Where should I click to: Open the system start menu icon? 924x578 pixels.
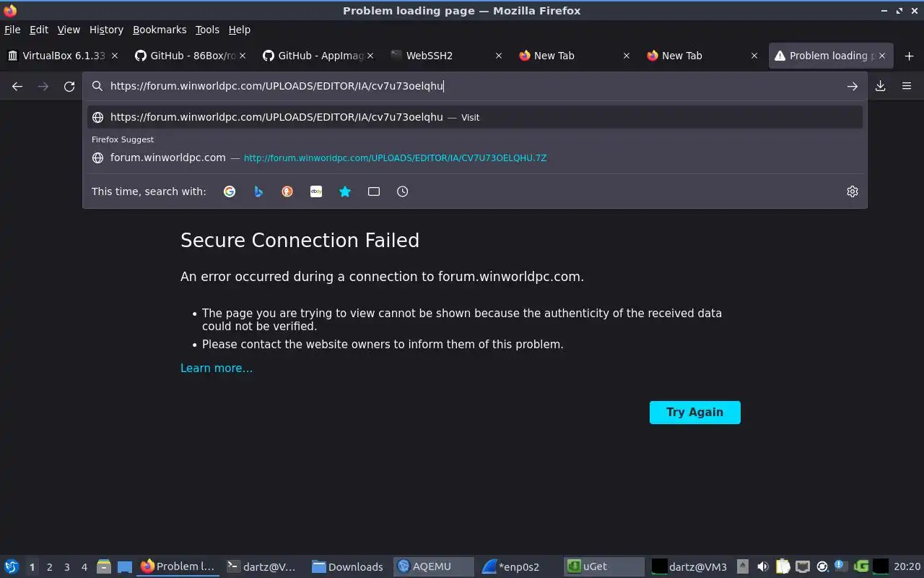[x=11, y=566]
